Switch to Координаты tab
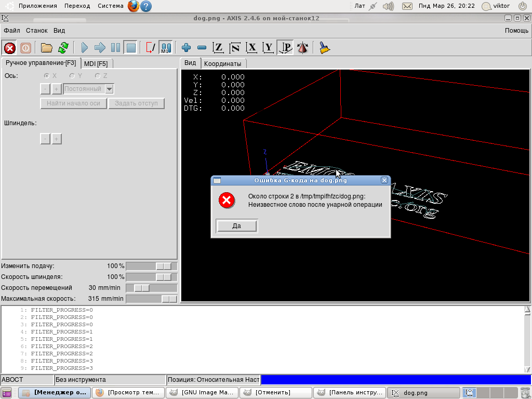The image size is (532, 399). [222, 64]
